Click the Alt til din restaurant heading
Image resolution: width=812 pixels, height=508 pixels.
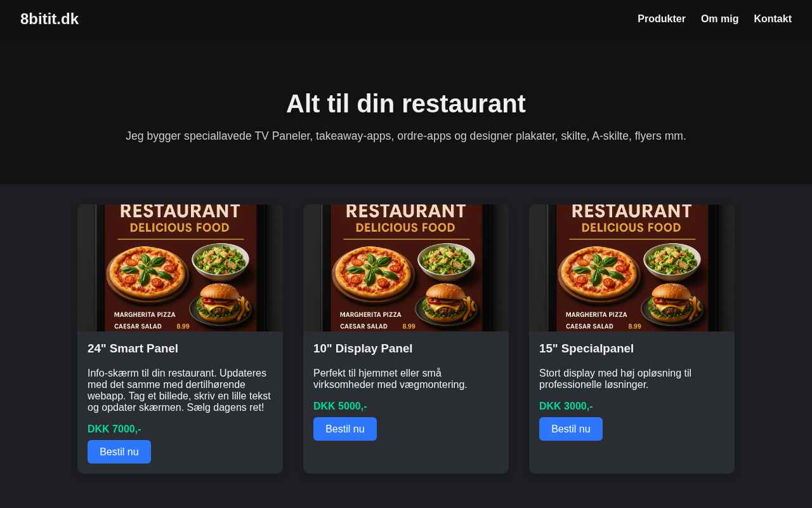pyautogui.click(x=406, y=104)
